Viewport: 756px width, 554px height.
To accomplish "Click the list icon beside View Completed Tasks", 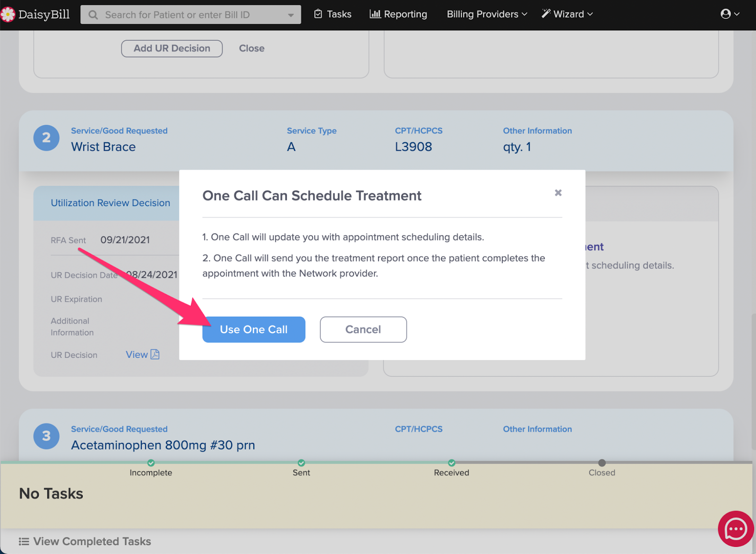I will (24, 541).
